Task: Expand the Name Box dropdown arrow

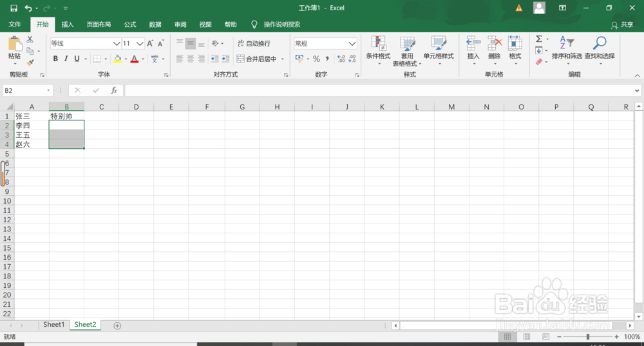Action: pyautogui.click(x=48, y=90)
